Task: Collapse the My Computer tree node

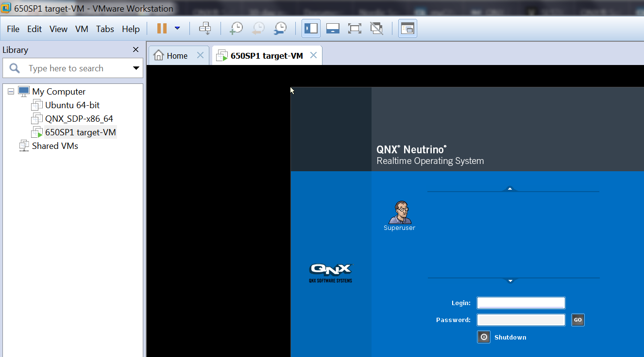Action: pyautogui.click(x=11, y=92)
